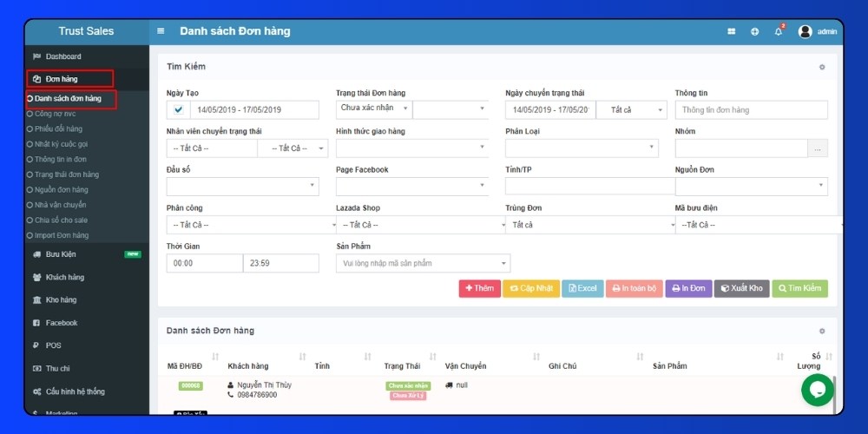Click the In toàn bộ button

tap(634, 288)
